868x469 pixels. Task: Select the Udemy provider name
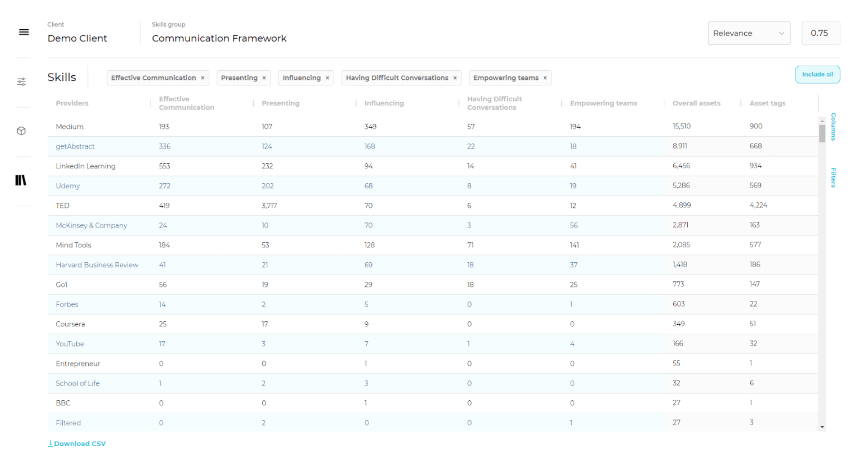[68, 186]
